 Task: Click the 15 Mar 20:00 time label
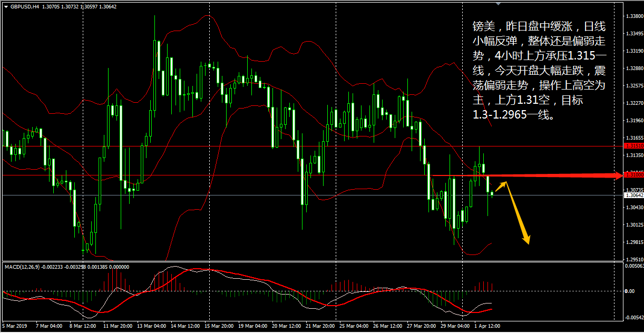[x=219, y=326]
